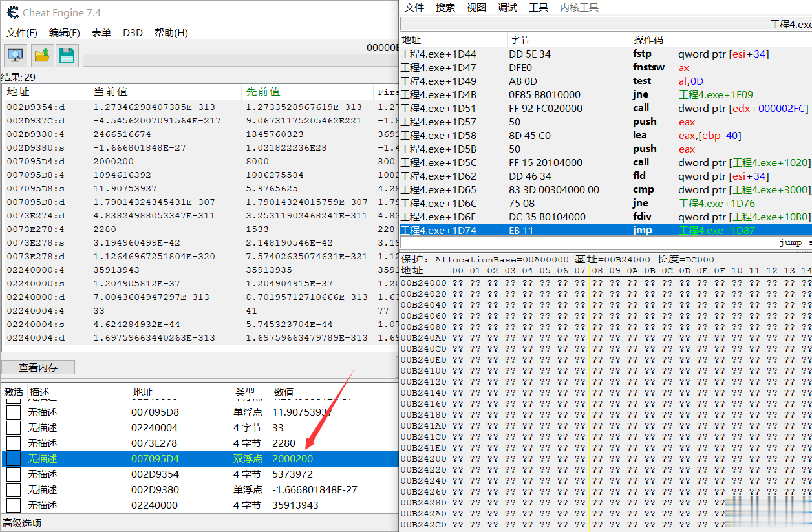Viewport: 812px width, 532px height.
Task: Open the 工具 menu in memory viewer
Action: pos(539,8)
